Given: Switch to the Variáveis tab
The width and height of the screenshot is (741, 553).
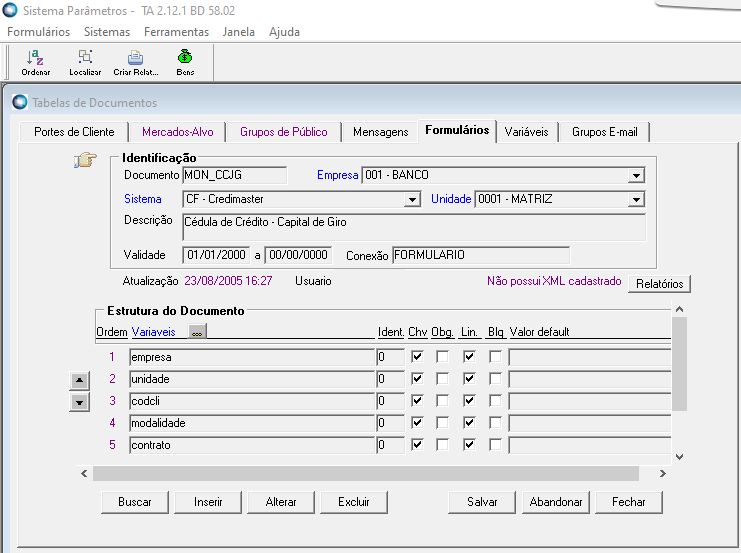Looking at the screenshot, I should pos(526,132).
